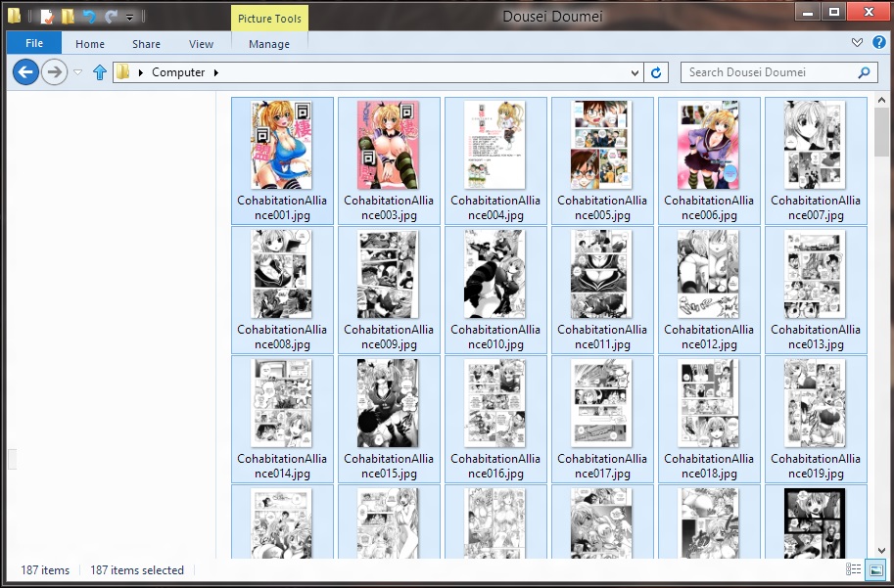Click the file name CohabitationAlliance012.jpg
Screen dimensions: 894x588
click(x=709, y=337)
